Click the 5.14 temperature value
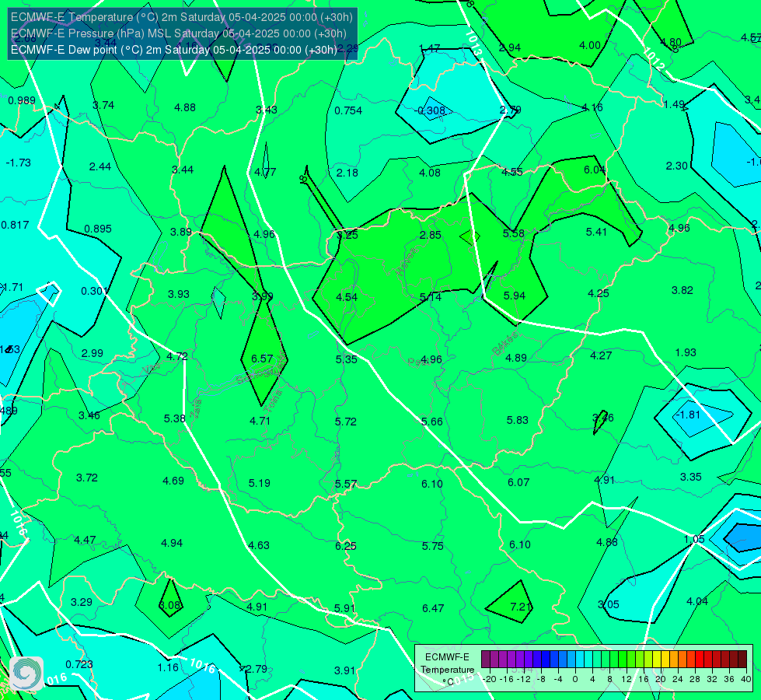The image size is (761, 700). [x=430, y=297]
